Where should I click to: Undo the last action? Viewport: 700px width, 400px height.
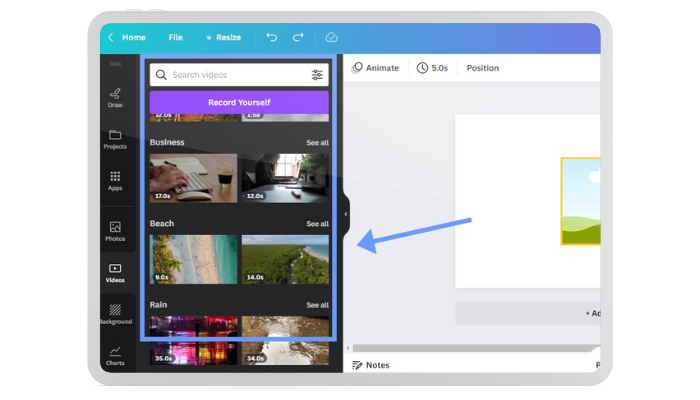click(271, 37)
